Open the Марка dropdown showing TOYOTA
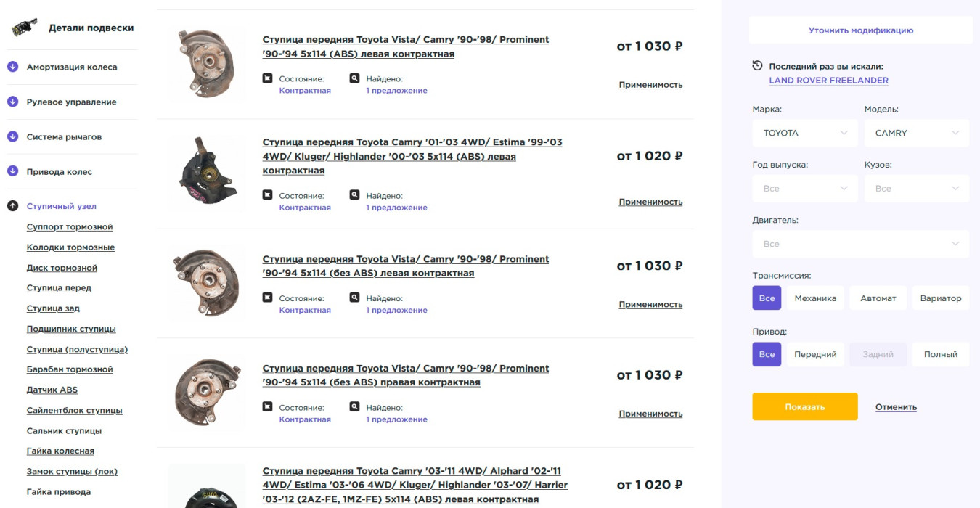980x508 pixels. point(805,133)
